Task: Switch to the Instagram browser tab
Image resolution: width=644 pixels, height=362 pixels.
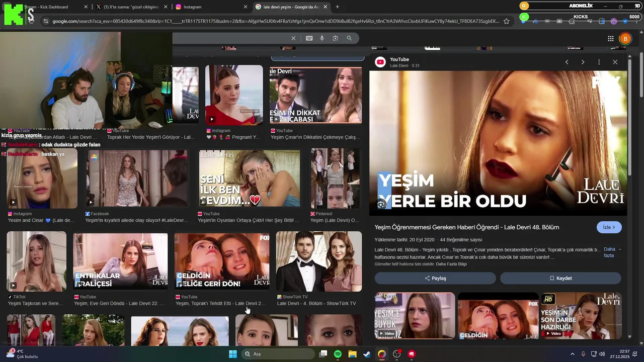Action: pos(211,7)
